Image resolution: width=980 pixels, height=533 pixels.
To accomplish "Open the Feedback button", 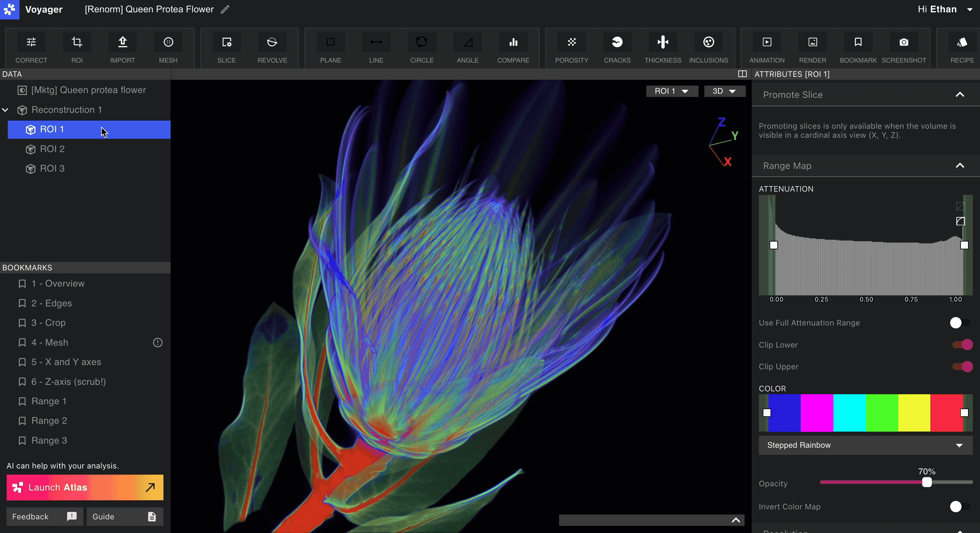I will [44, 516].
